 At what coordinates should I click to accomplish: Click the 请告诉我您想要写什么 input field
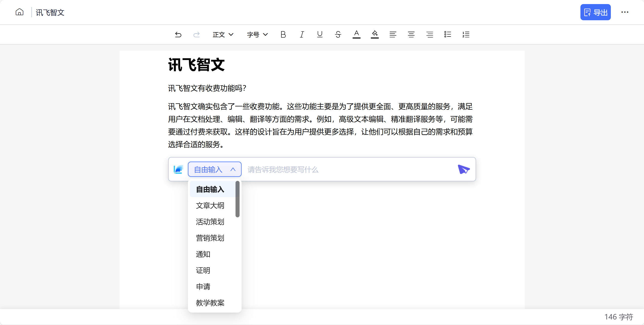click(x=349, y=169)
